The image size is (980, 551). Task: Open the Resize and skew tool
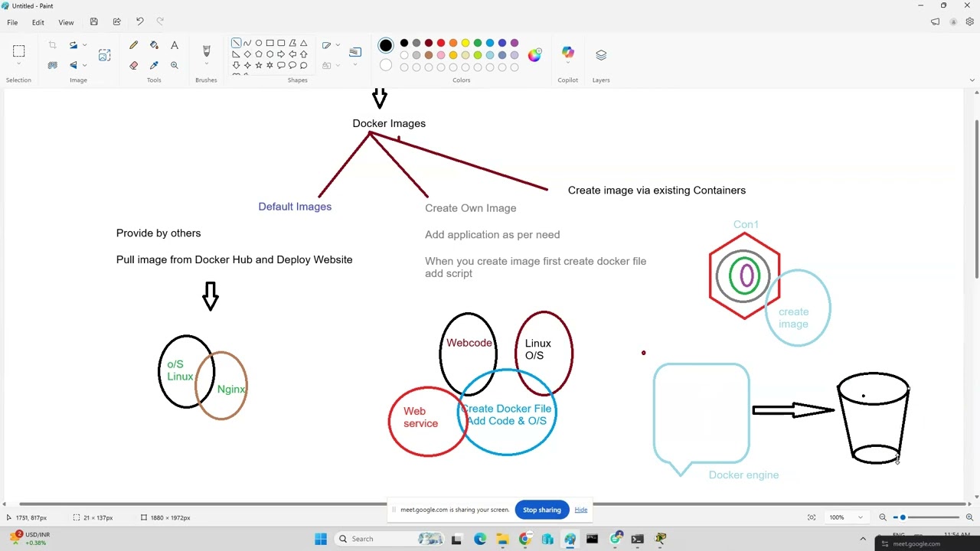coord(104,55)
